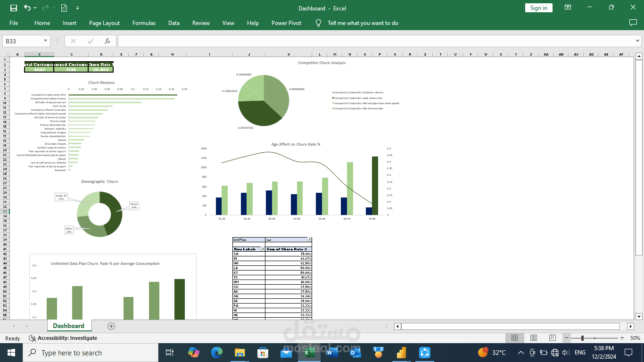Click the Windows Start button

coord(11,353)
